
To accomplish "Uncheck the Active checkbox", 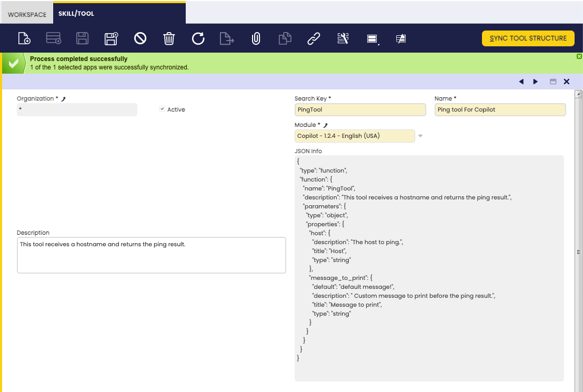I will click(x=162, y=109).
